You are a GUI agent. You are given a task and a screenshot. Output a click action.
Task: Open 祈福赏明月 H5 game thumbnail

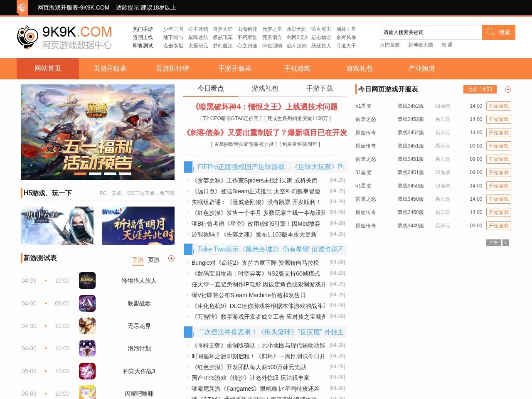coord(138,226)
